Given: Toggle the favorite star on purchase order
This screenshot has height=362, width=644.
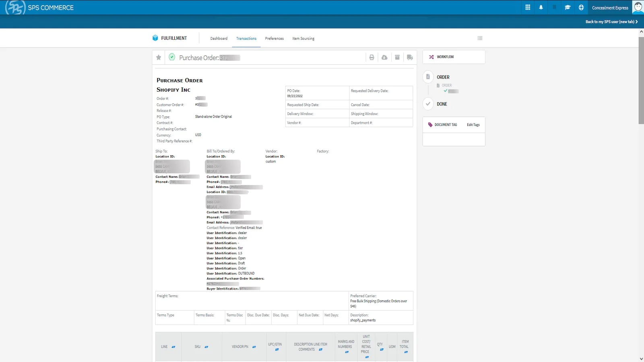Looking at the screenshot, I should pyautogui.click(x=159, y=58).
